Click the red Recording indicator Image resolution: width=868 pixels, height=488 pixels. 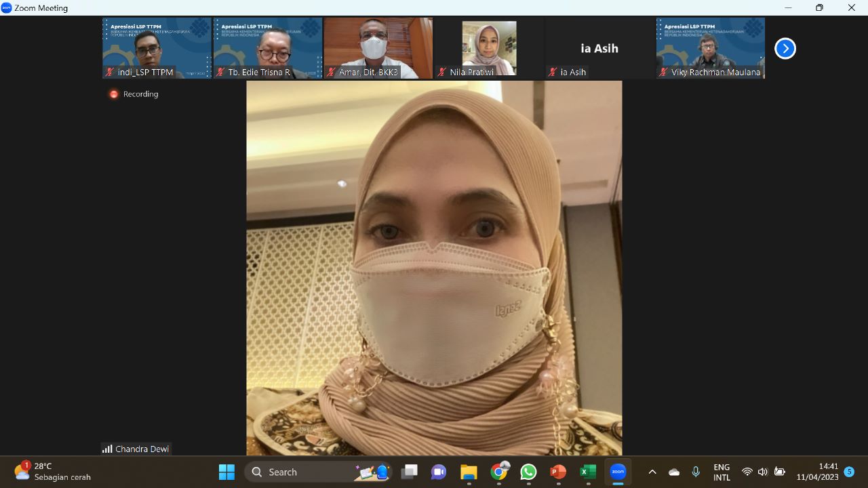click(114, 94)
